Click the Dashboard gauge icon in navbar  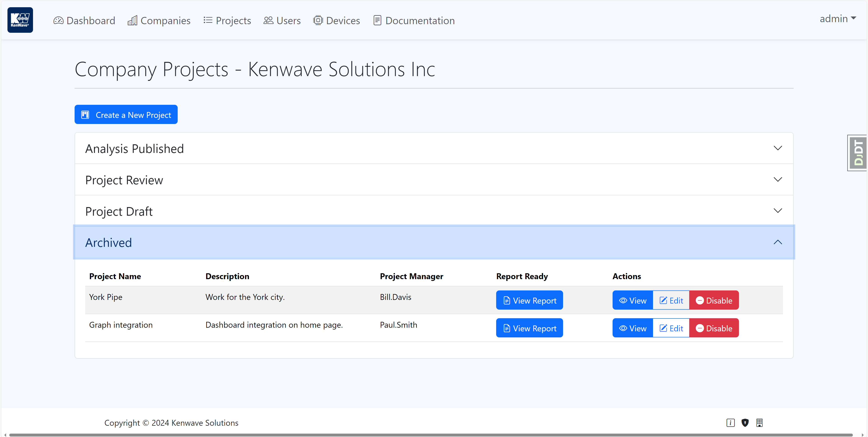click(58, 21)
